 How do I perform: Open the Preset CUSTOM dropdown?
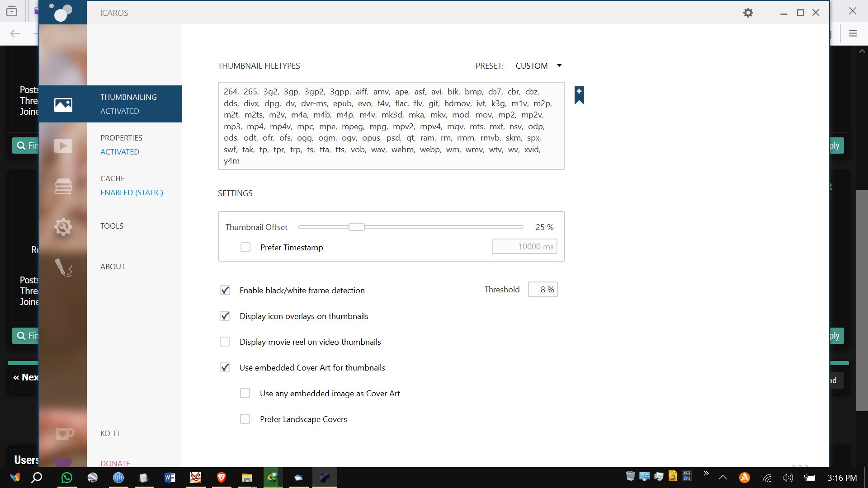(538, 66)
